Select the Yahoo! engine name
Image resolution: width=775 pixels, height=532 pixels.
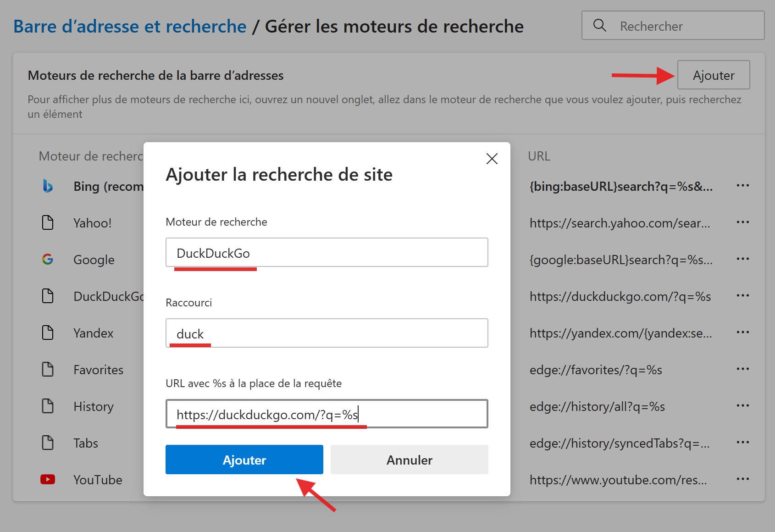coord(93,223)
